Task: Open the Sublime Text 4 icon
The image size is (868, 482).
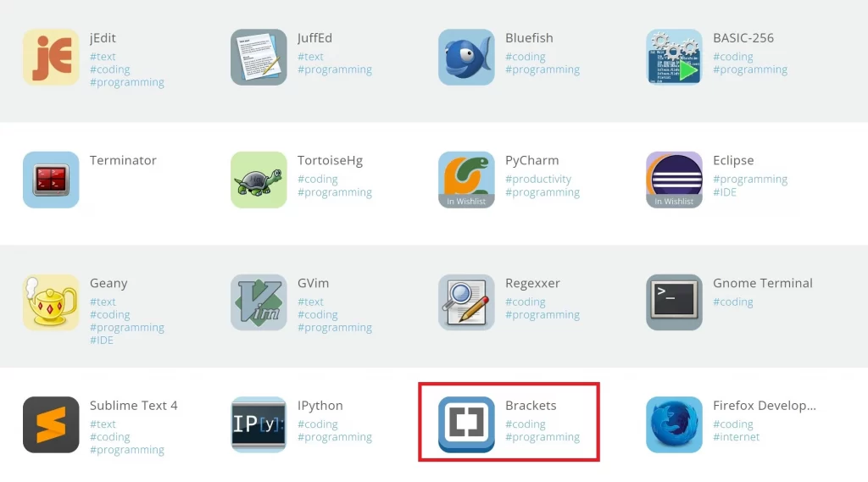Action: [x=51, y=424]
